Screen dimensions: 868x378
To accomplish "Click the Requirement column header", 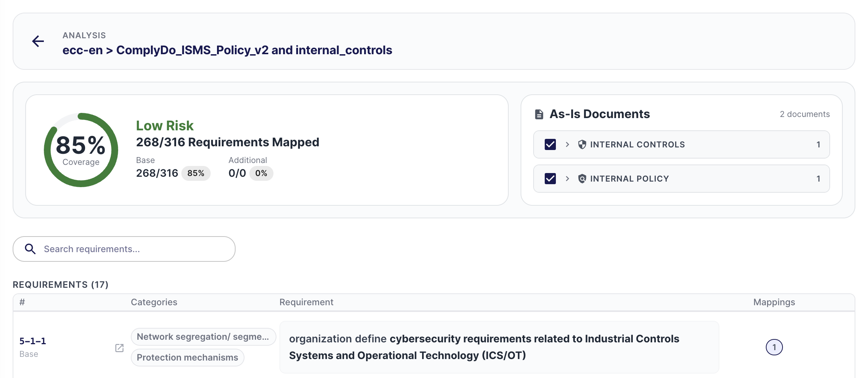I will tap(306, 302).
